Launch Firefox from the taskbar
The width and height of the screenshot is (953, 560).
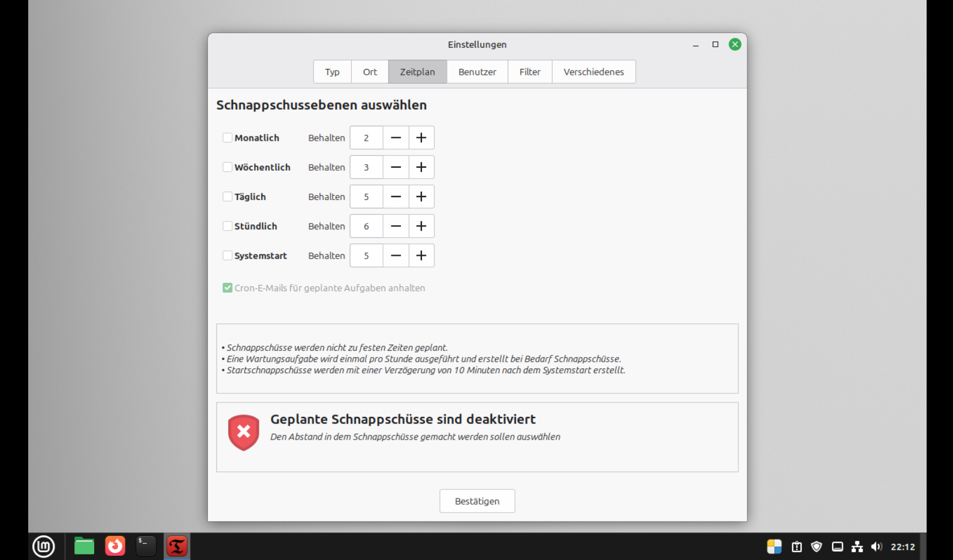(115, 546)
